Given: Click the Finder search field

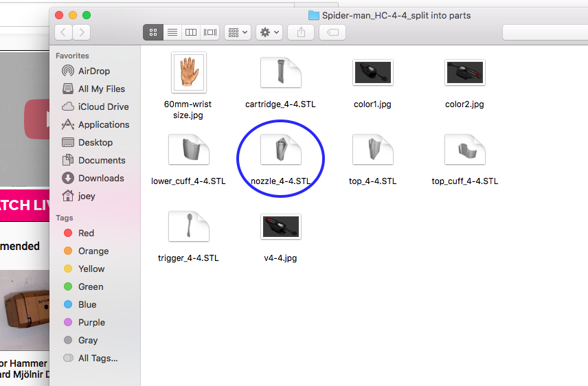Looking at the screenshot, I should point(545,32).
